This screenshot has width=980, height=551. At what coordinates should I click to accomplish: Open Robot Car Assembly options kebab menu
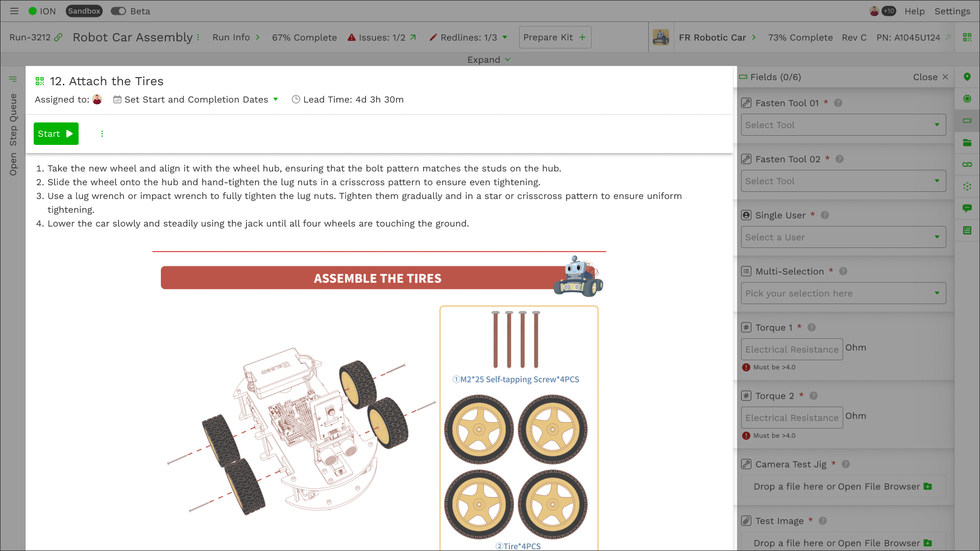198,37
